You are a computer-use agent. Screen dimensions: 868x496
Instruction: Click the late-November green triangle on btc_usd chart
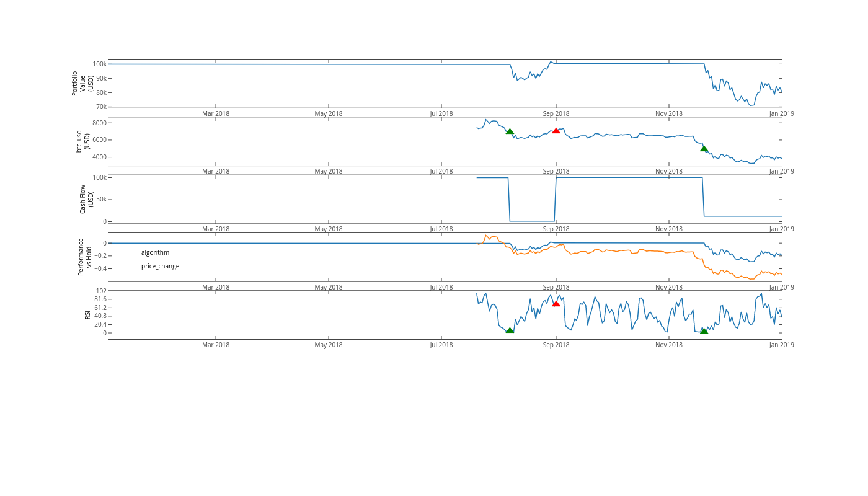pyautogui.click(x=704, y=149)
